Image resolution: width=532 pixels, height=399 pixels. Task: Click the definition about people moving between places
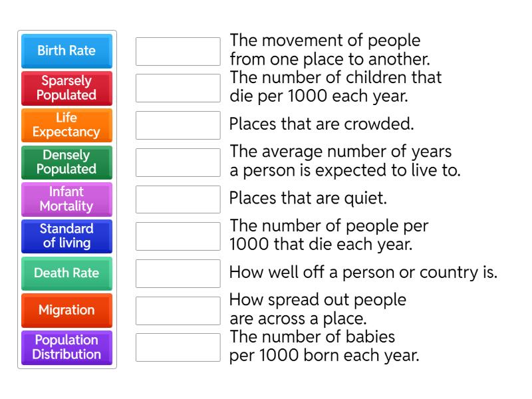point(325,49)
